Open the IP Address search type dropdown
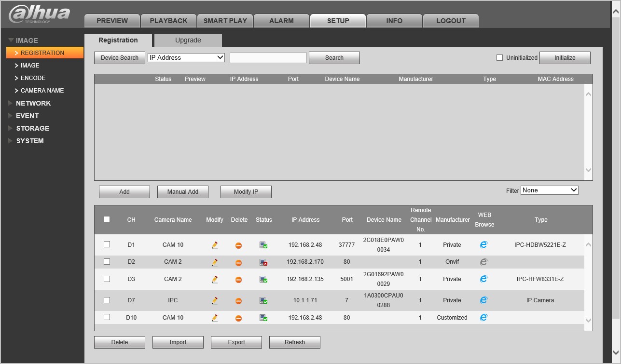 [186, 57]
